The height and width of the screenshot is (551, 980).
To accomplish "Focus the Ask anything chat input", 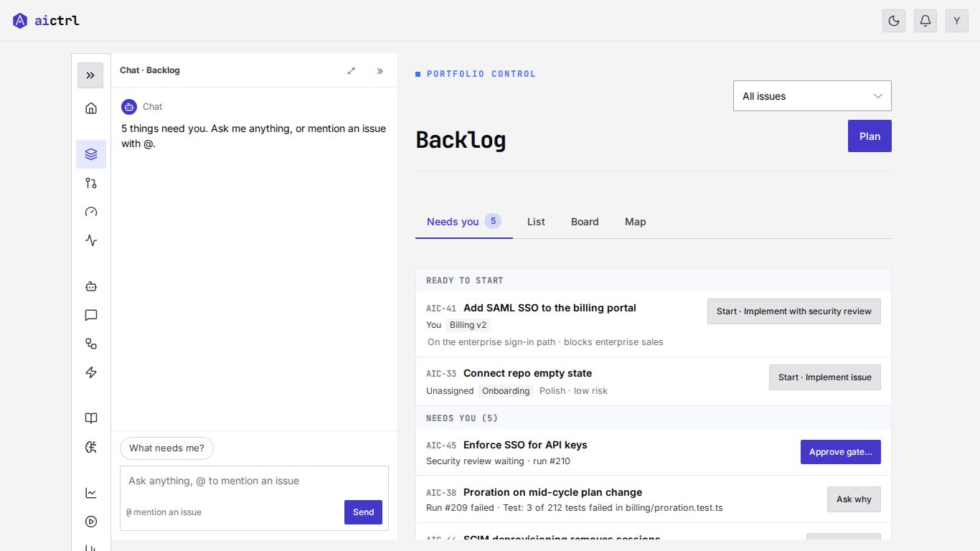I will (x=254, y=481).
